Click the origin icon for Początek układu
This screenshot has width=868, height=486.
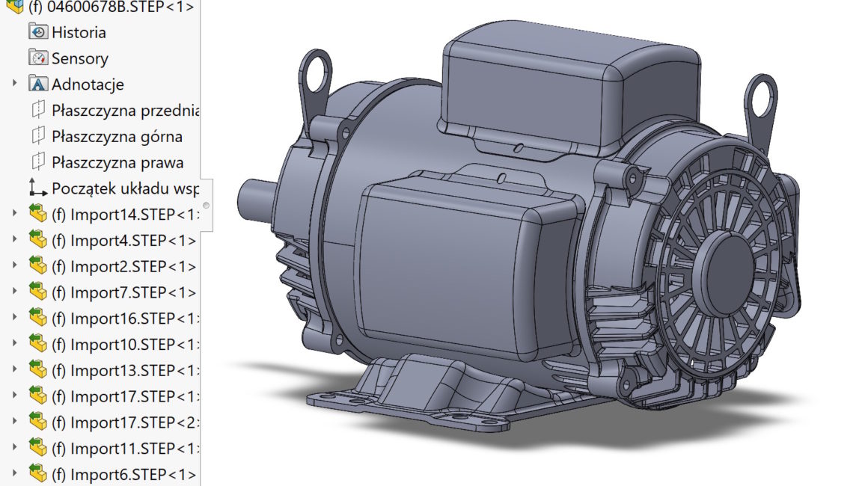coord(37,188)
